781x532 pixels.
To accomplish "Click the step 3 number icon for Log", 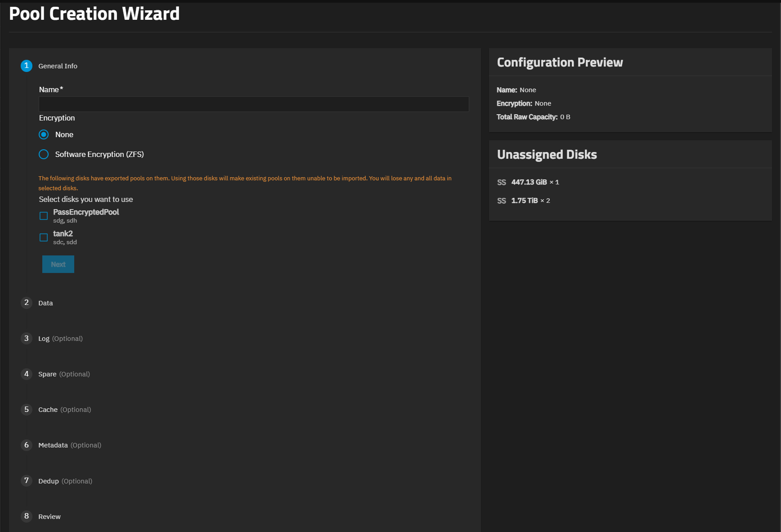I will [27, 338].
